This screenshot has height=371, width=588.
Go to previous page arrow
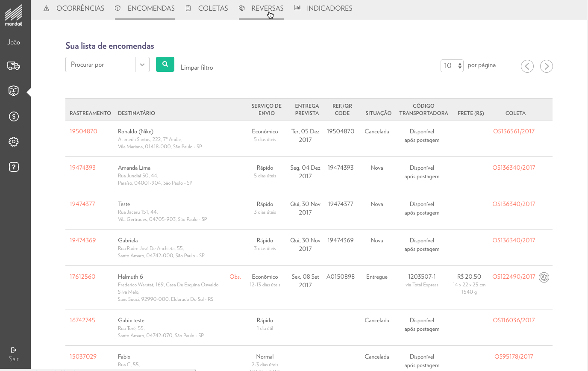pos(527,66)
